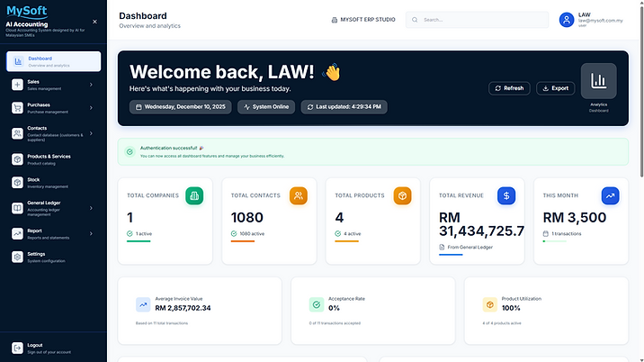Click the Total Revenue blue progress bar
644x362 pixels.
point(451,255)
